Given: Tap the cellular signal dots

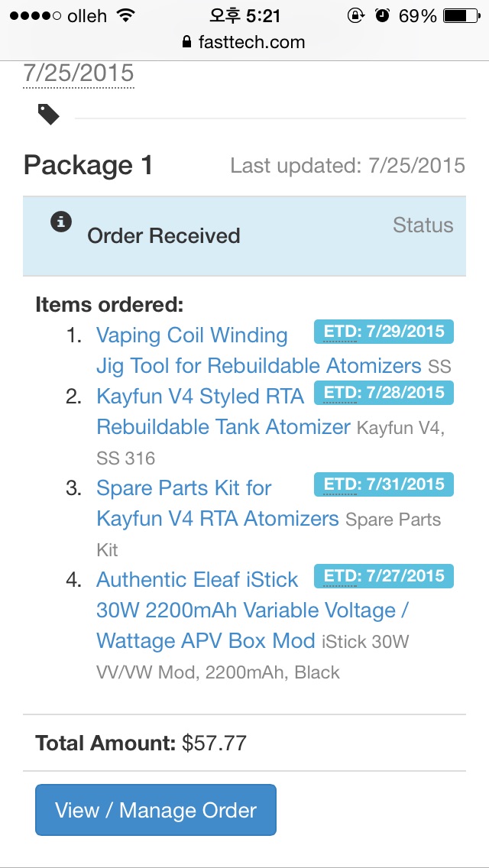Looking at the screenshot, I should (32, 16).
